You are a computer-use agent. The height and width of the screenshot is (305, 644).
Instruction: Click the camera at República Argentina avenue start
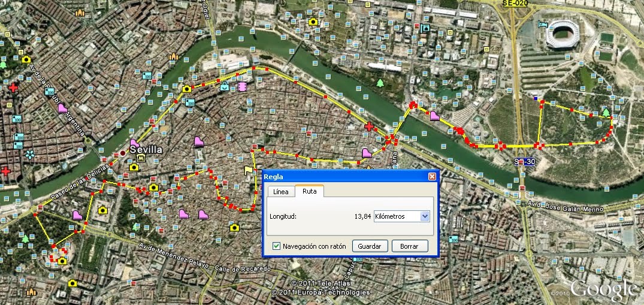pos(26,59)
